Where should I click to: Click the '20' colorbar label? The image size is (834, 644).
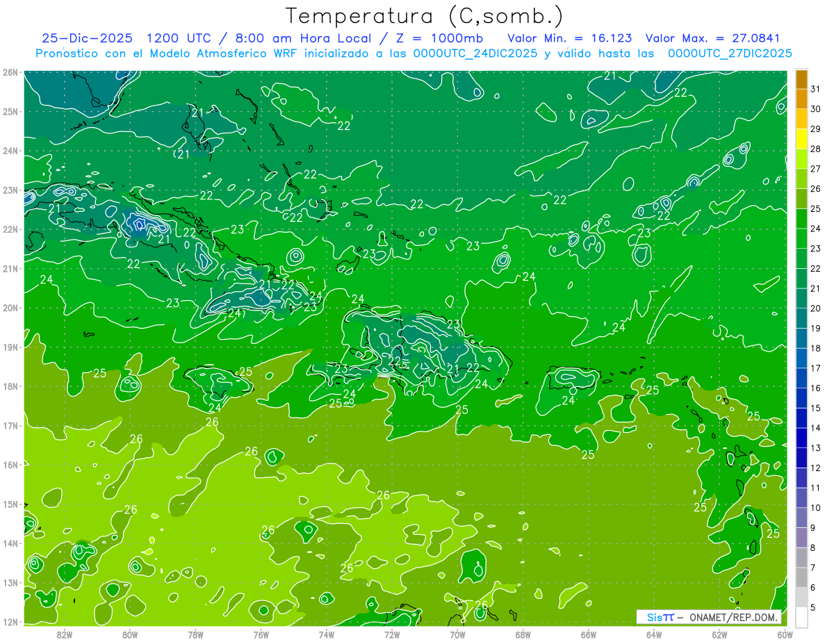point(815,308)
